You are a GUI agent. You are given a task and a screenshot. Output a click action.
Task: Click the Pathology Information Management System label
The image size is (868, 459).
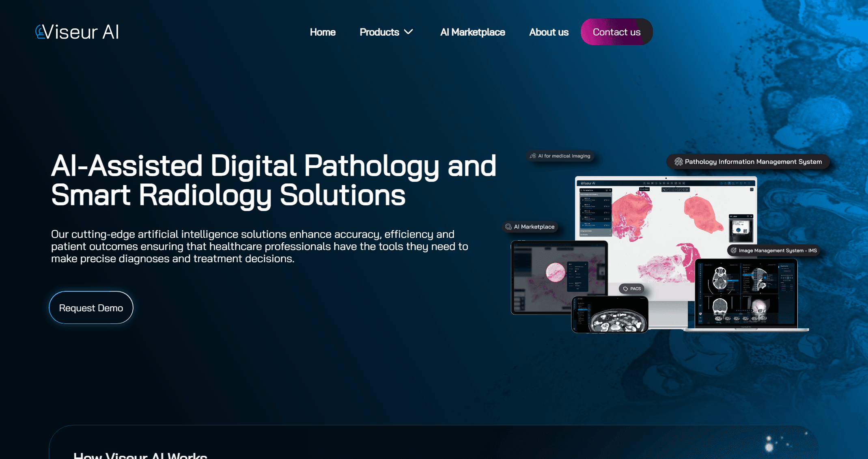(x=753, y=162)
